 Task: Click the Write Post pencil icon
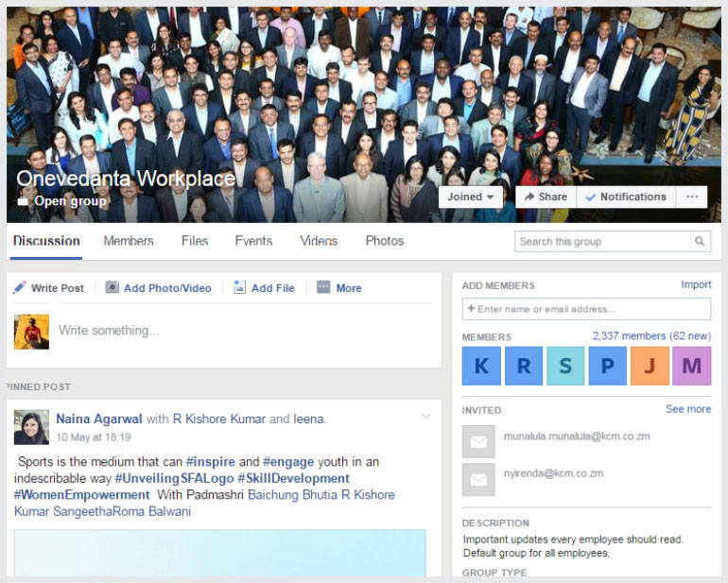tap(20, 287)
